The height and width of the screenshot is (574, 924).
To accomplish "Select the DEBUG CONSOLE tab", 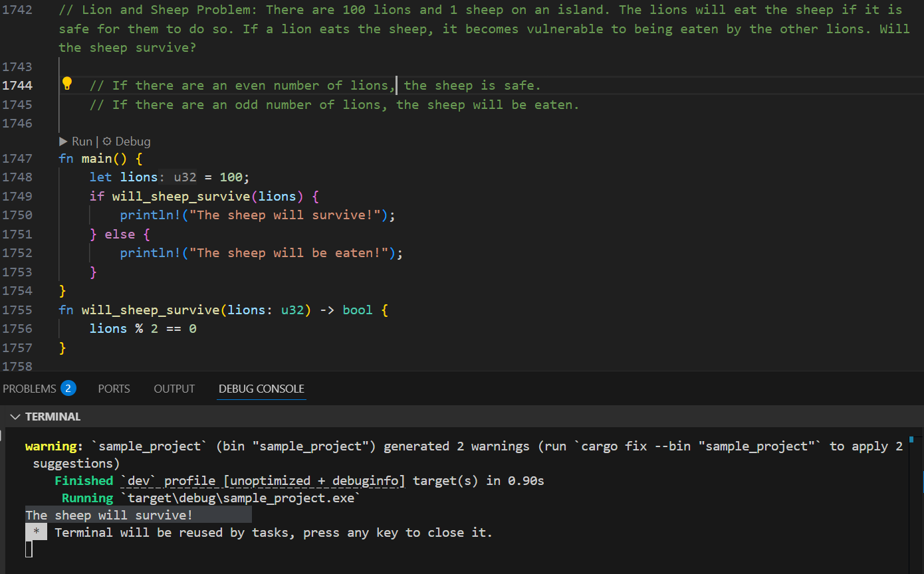I will pyautogui.click(x=261, y=389).
